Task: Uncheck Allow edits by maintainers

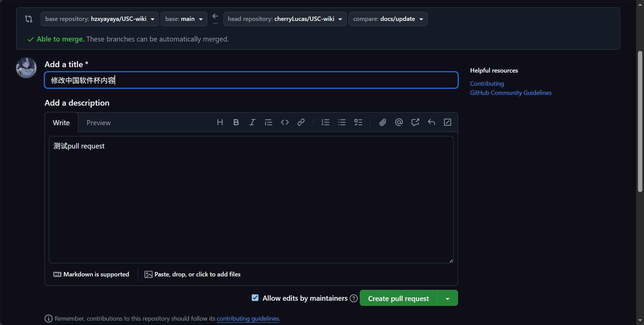Action: [x=255, y=298]
